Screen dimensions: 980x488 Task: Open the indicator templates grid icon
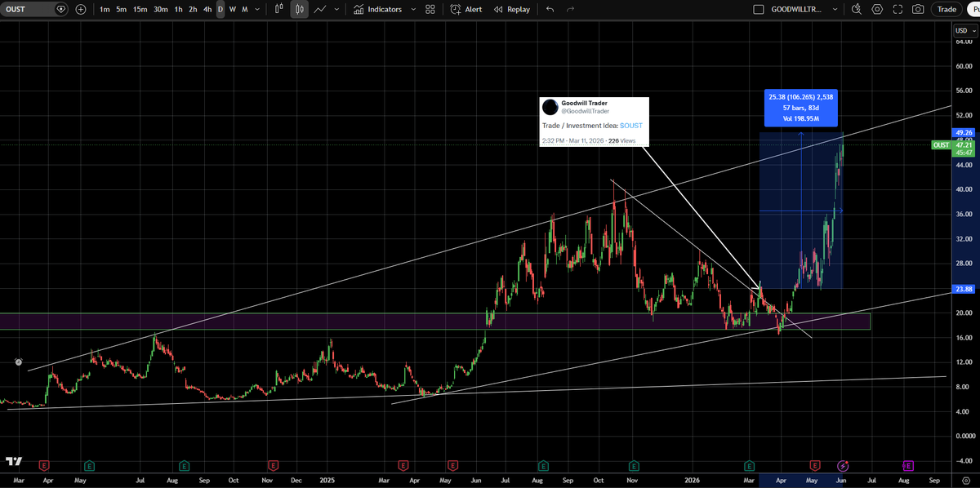(x=430, y=10)
